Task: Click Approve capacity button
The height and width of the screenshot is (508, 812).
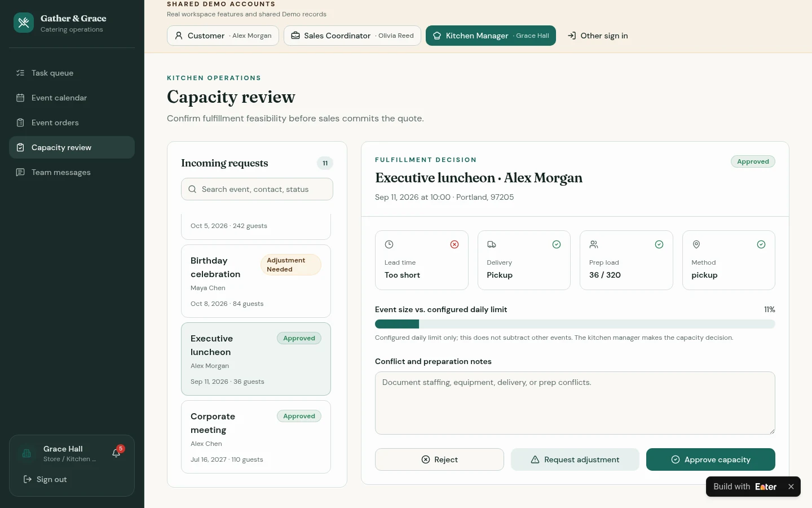Action: pos(710,459)
